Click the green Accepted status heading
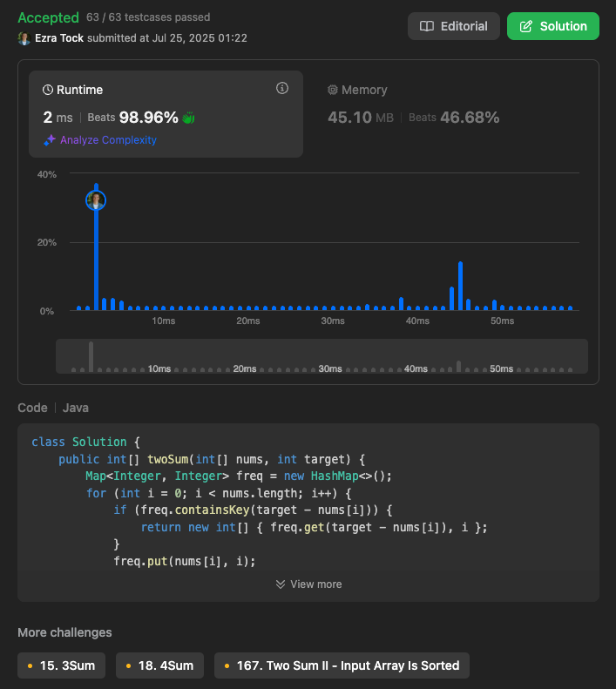This screenshot has height=689, width=616. pyautogui.click(x=45, y=17)
